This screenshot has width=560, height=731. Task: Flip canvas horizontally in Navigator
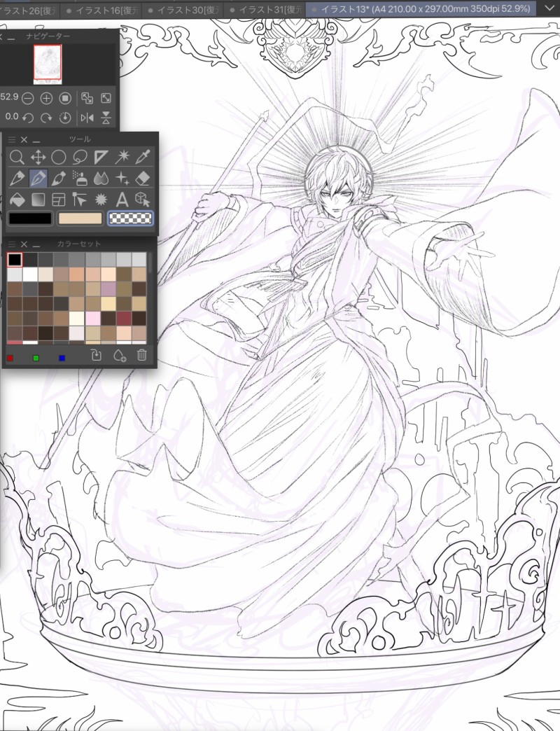pos(87,118)
